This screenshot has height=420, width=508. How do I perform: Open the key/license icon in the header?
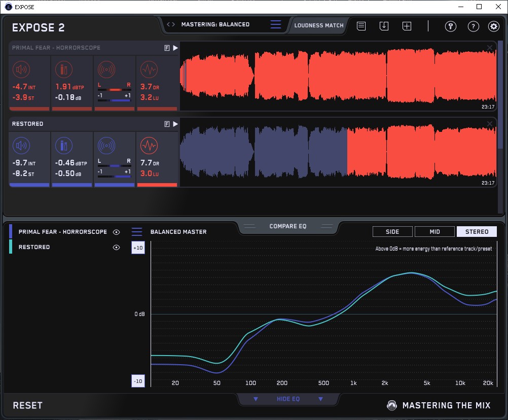click(451, 26)
